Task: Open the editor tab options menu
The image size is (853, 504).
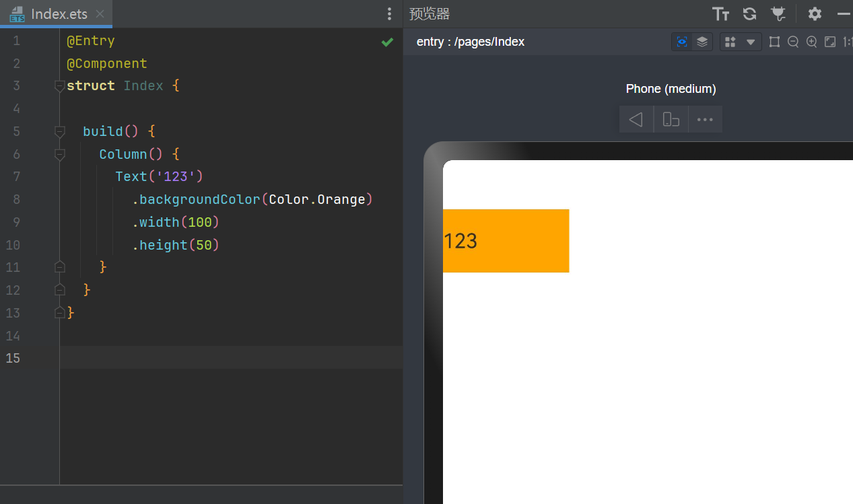Action: pos(389,14)
